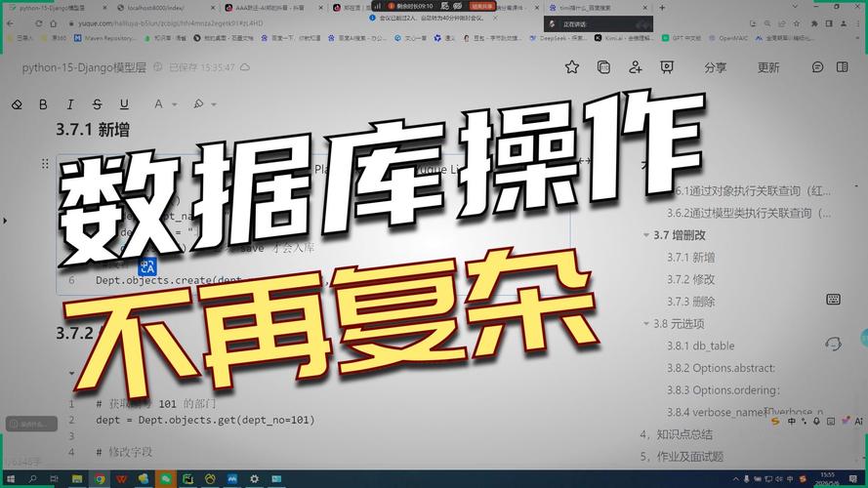
Task: Apply font color with the A icon
Action: pos(158,104)
